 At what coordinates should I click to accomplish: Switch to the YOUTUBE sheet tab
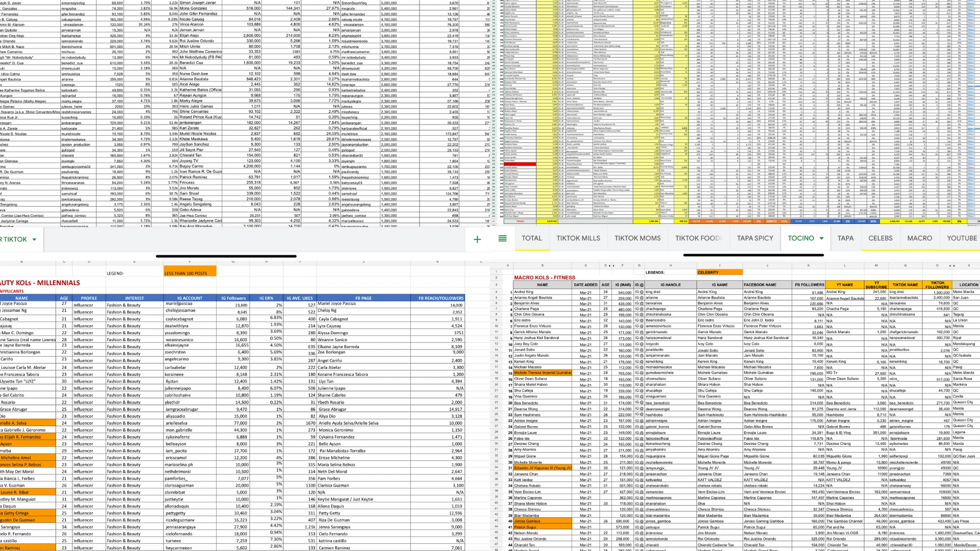pos(962,238)
